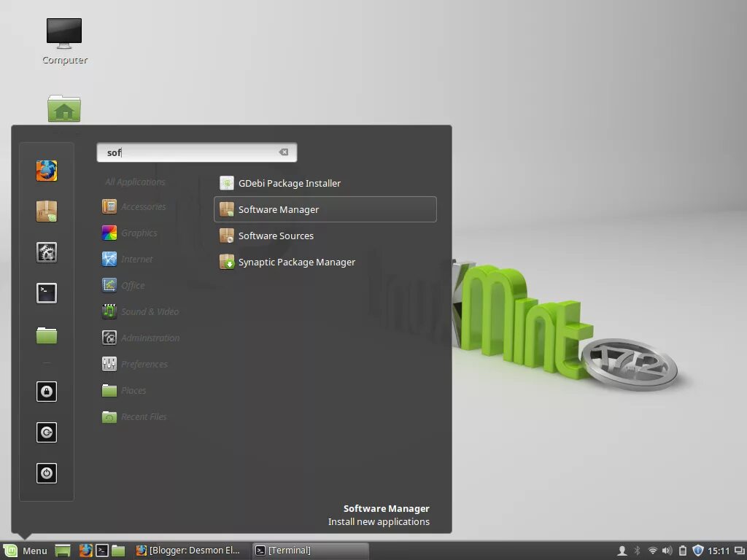Launch Software Manager search result

[325, 209]
